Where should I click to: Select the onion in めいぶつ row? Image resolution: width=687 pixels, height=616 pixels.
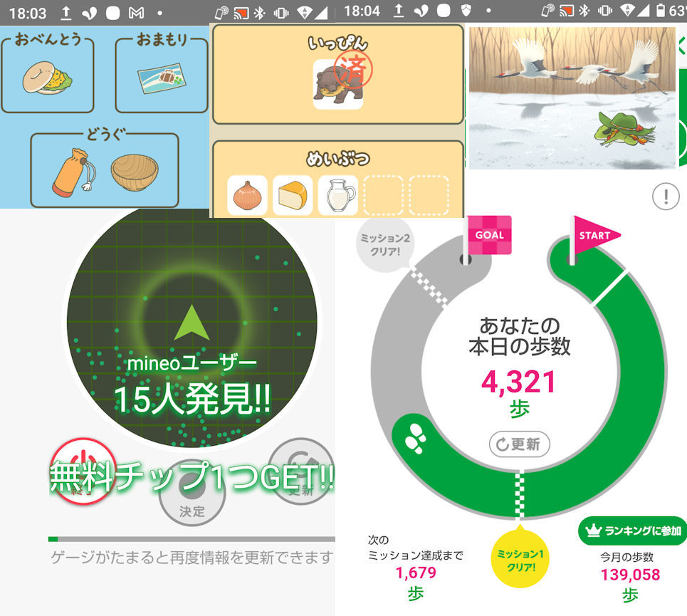pyautogui.click(x=248, y=195)
